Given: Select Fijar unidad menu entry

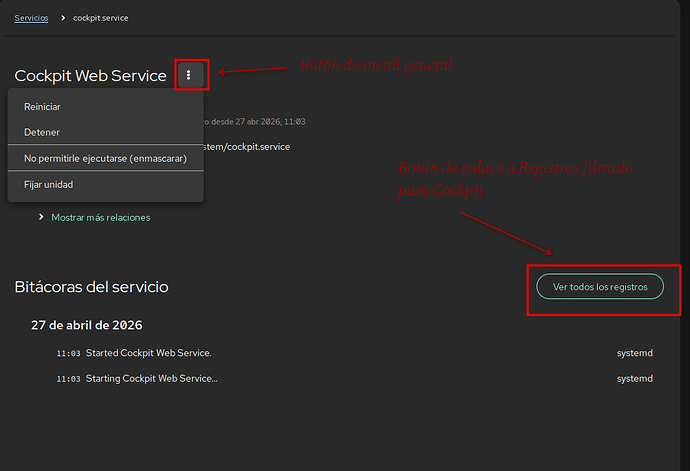Looking at the screenshot, I should tap(106, 184).
